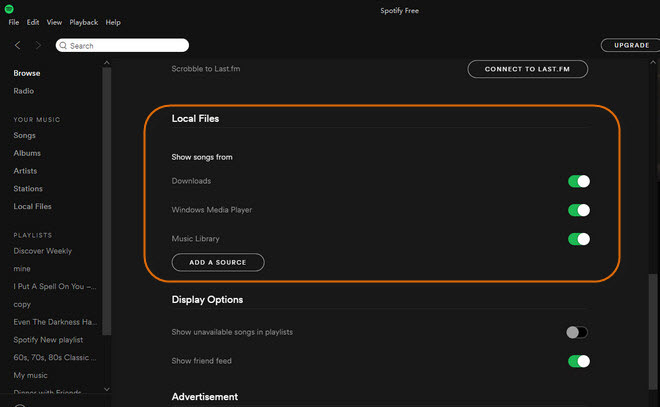Open the File menu

point(14,22)
